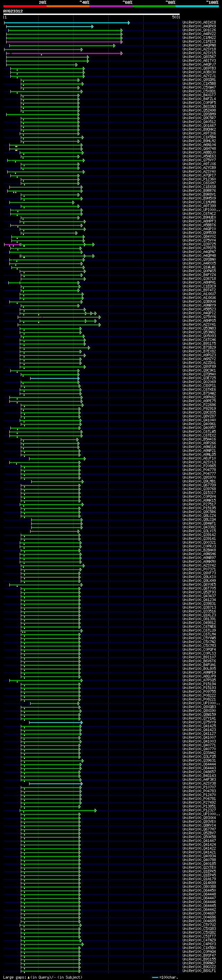
Task: Select the UniRef100_Q9XF89 label
Action: pyautogui.click(x=199, y=366)
